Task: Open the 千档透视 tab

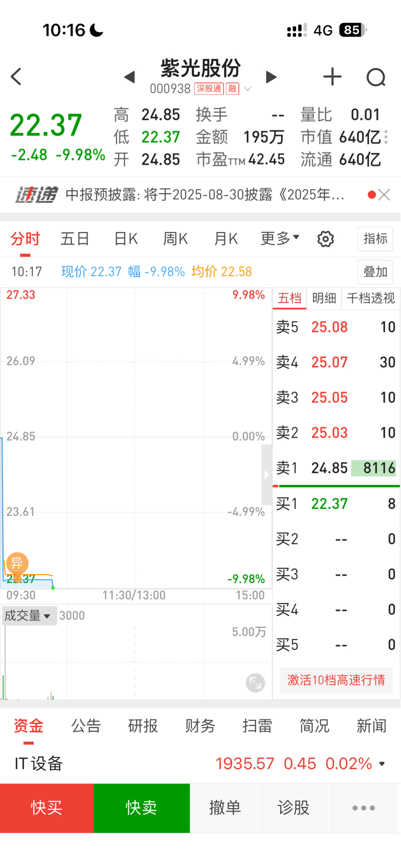Action: point(371,298)
